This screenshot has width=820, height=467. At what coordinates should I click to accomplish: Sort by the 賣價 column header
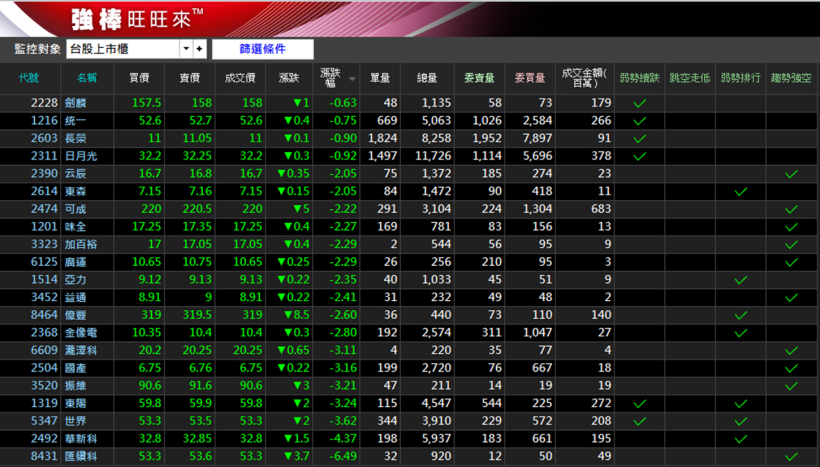point(189,78)
